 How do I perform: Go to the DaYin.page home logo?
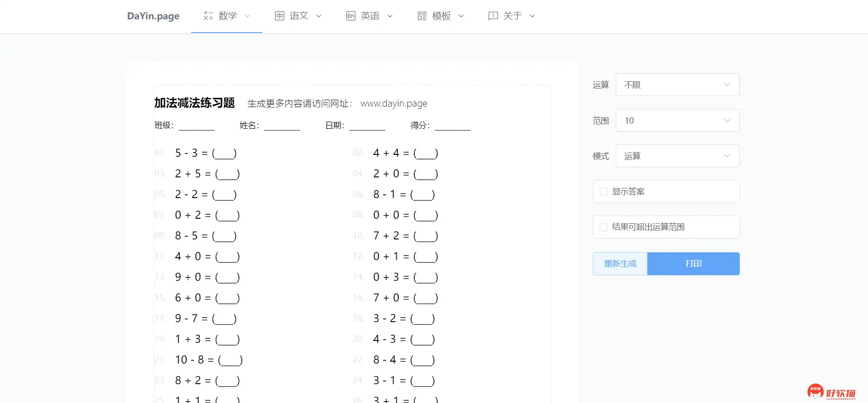153,16
